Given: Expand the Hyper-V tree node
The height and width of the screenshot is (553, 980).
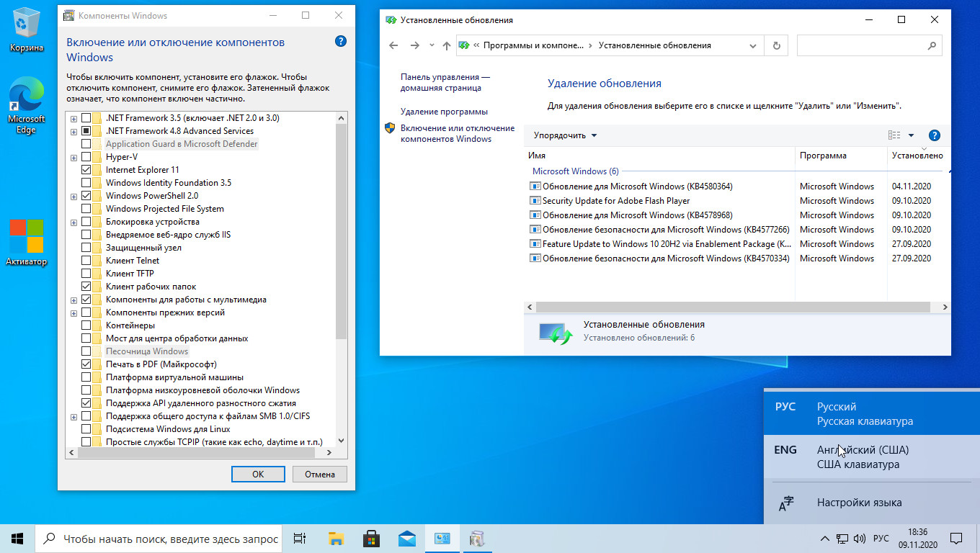Looking at the screenshot, I should pyautogui.click(x=73, y=157).
